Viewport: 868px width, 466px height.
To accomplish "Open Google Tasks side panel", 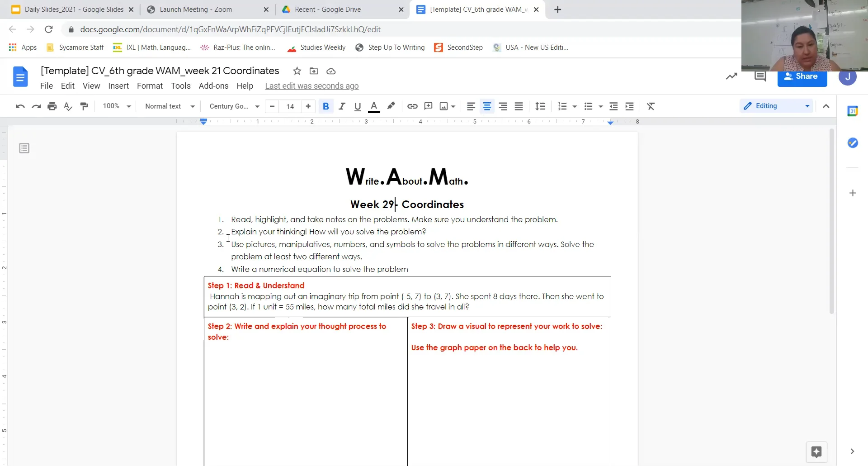I will 853,143.
